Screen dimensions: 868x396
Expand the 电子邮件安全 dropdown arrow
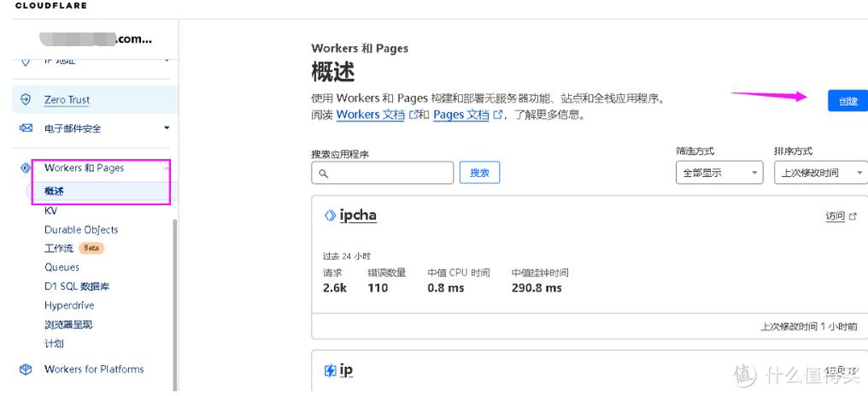pos(167,128)
